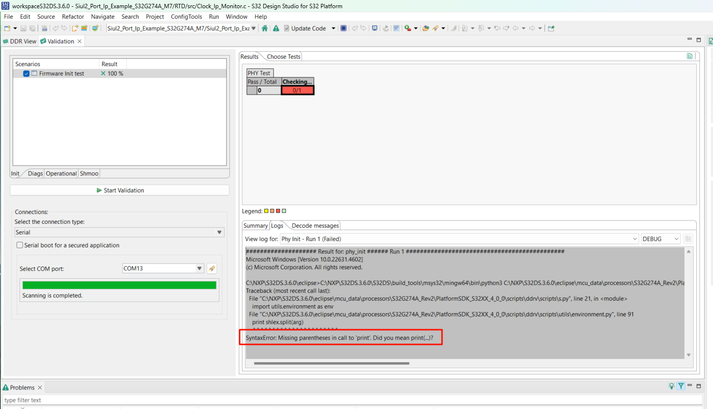Select the Diags scenarios tab
Image resolution: width=713 pixels, height=409 pixels.
pos(35,173)
